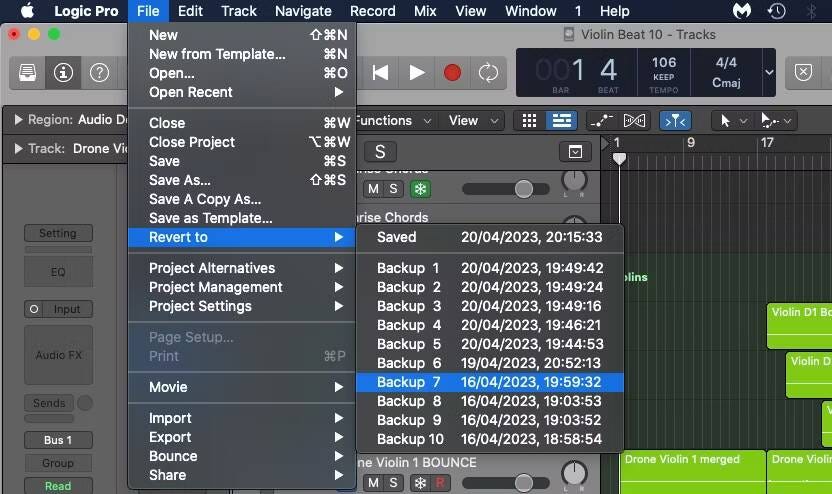Open the Time Machine menu bar icon

776,11
